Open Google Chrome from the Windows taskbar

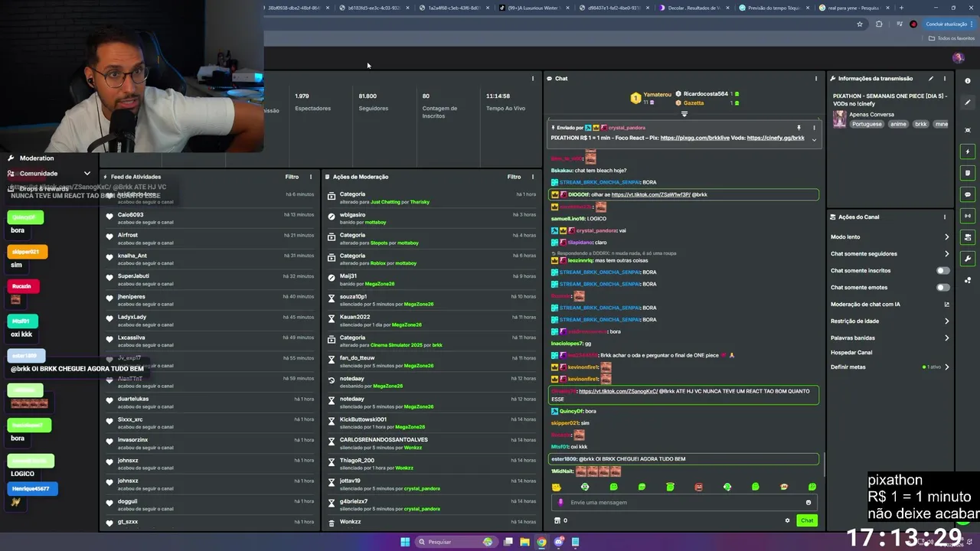point(541,542)
